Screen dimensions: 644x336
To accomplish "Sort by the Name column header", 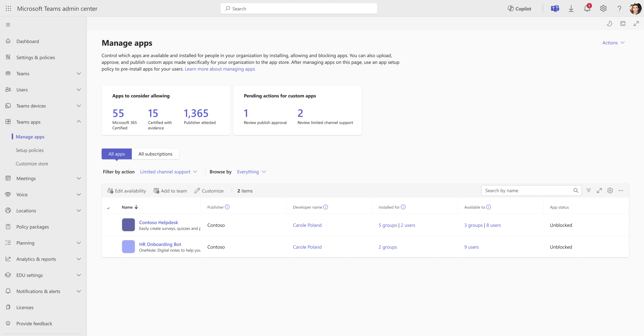I will [130, 207].
